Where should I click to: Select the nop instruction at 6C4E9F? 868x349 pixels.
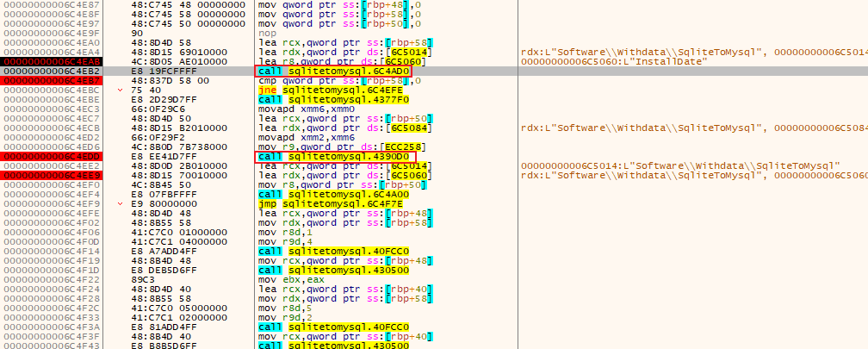[x=265, y=34]
